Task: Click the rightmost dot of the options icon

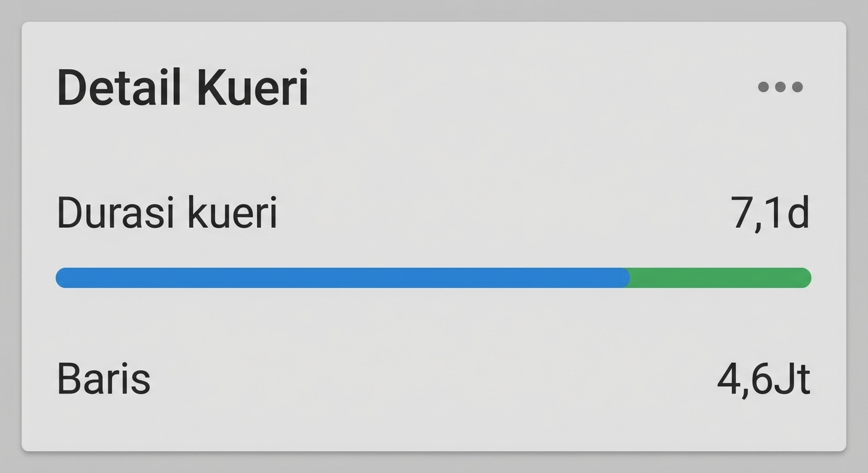Action: point(797,87)
